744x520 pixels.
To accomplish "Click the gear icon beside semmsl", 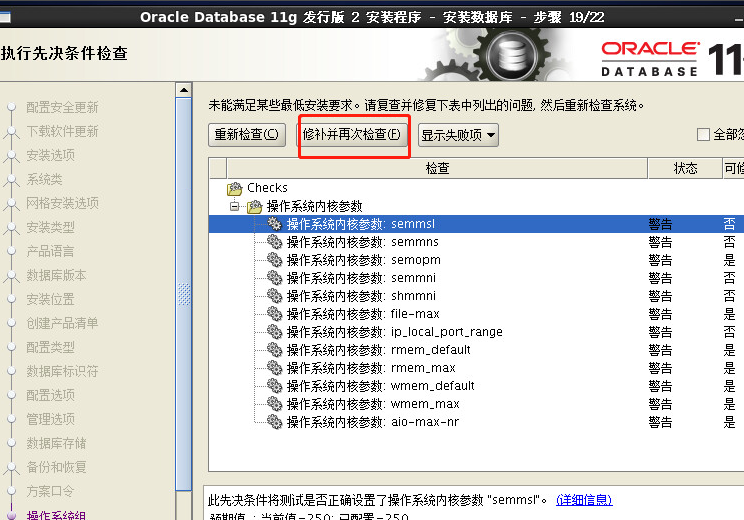I will 274,224.
